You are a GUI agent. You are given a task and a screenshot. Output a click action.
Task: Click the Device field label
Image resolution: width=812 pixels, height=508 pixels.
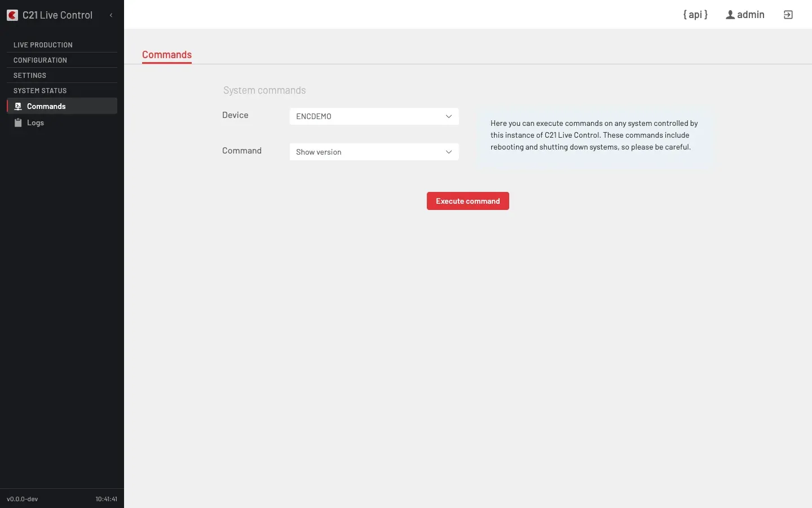[x=235, y=115]
